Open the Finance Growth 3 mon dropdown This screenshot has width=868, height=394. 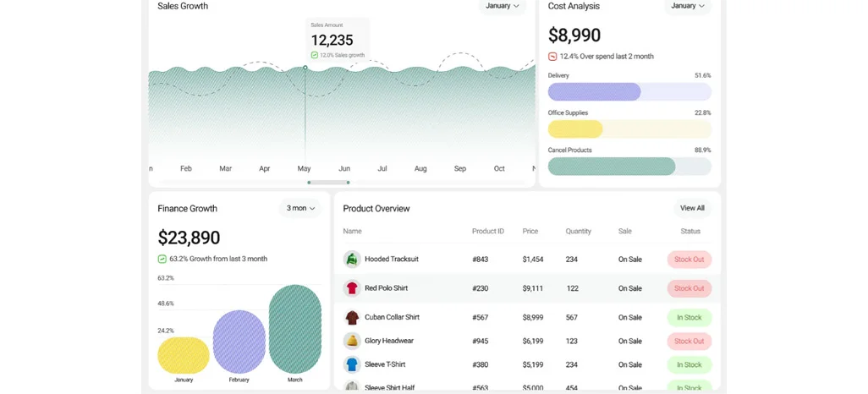point(300,208)
